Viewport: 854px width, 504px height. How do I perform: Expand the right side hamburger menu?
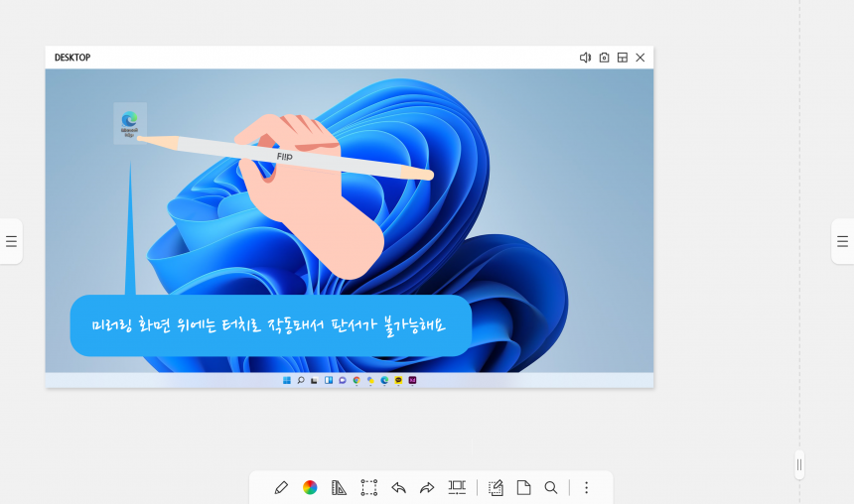point(842,241)
